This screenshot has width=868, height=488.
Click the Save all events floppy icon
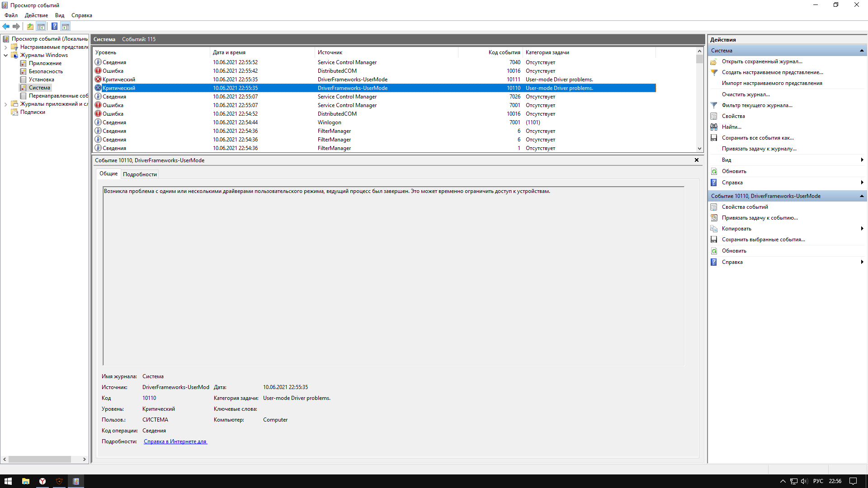click(x=714, y=138)
